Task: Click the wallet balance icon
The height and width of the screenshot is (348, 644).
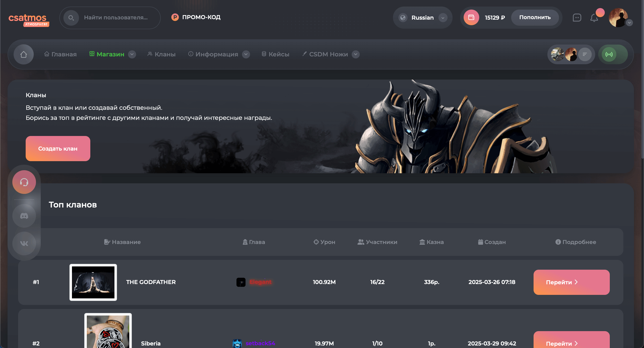Action: [x=471, y=17]
